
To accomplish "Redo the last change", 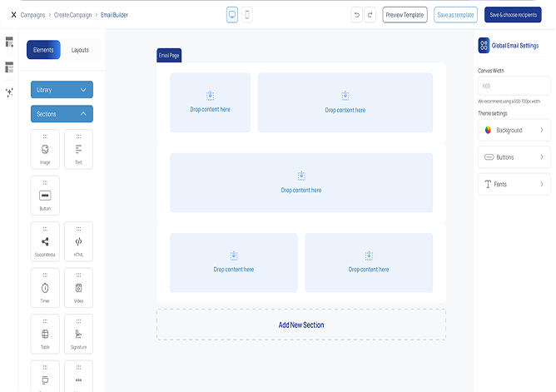I will click(370, 15).
